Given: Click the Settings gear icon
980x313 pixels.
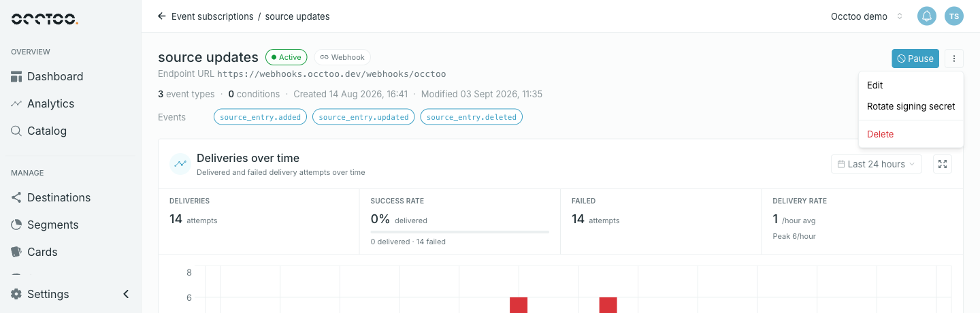Looking at the screenshot, I should coord(16,294).
